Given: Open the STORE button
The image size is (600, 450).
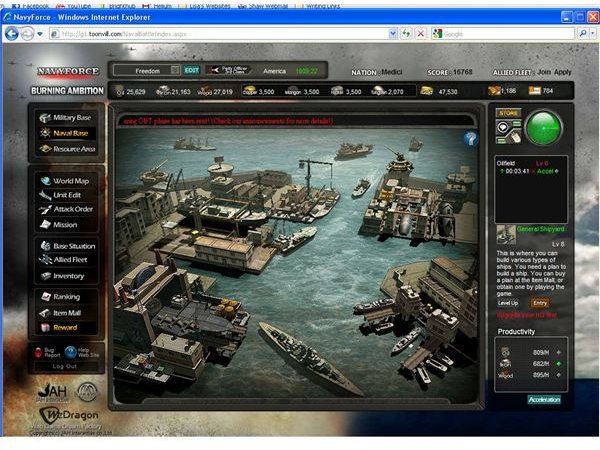Looking at the screenshot, I should click(508, 113).
